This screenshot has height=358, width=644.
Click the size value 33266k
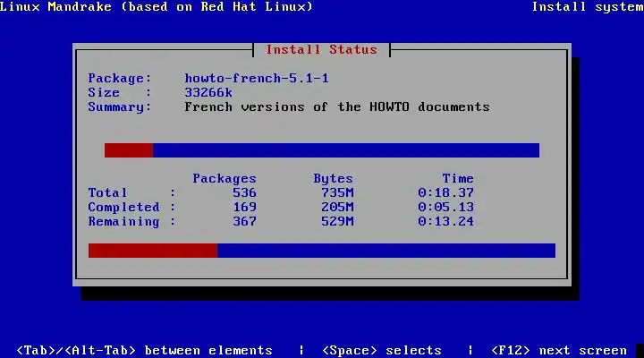[x=208, y=92]
